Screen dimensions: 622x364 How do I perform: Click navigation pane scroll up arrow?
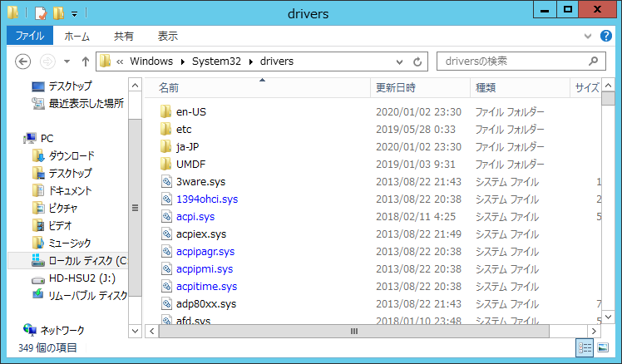tap(135, 86)
